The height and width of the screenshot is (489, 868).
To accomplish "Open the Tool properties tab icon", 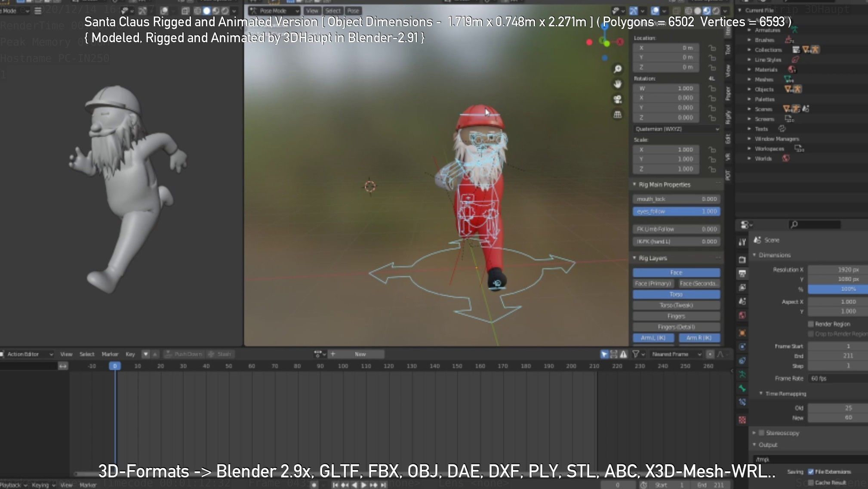I will (x=742, y=242).
